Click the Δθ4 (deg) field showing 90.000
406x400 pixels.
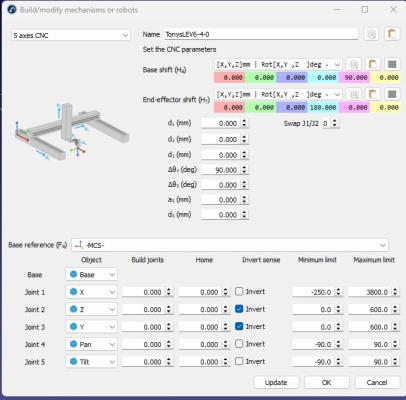coord(221,170)
